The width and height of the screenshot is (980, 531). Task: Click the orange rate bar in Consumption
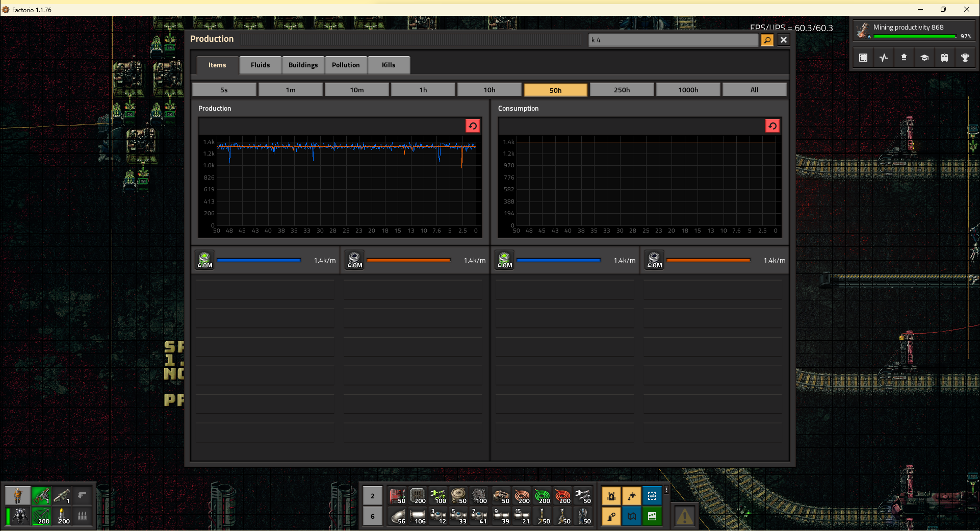click(709, 260)
